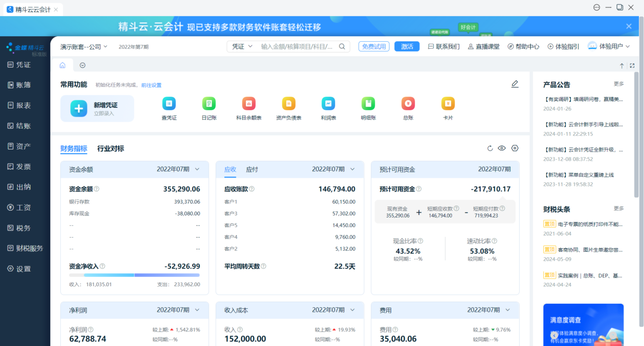Open 报表 in the sidebar
This screenshot has height=346, width=644.
pos(19,105)
